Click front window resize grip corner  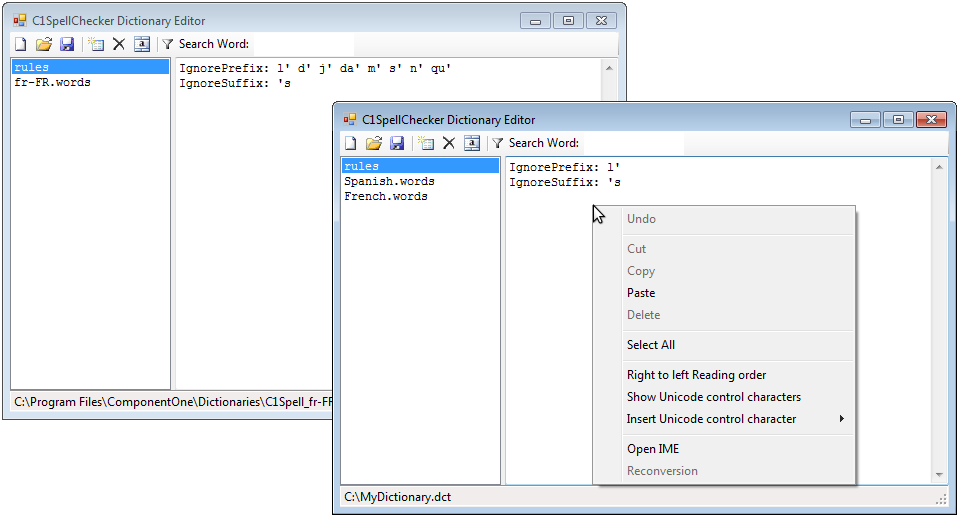click(x=941, y=500)
